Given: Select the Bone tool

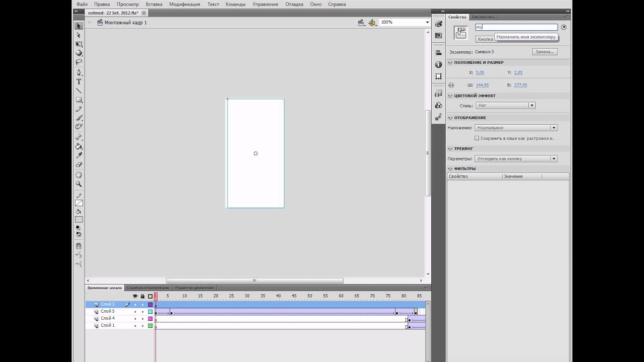Looking at the screenshot, I should (x=79, y=137).
